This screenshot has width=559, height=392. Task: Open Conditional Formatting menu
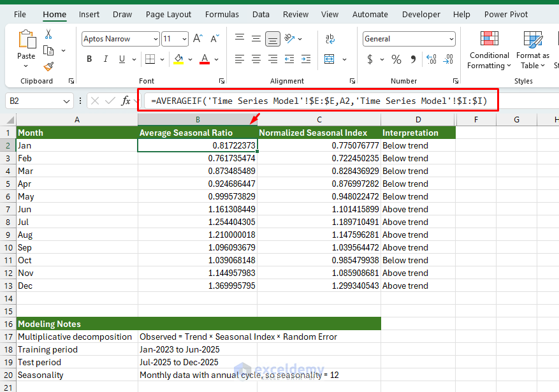coord(489,50)
